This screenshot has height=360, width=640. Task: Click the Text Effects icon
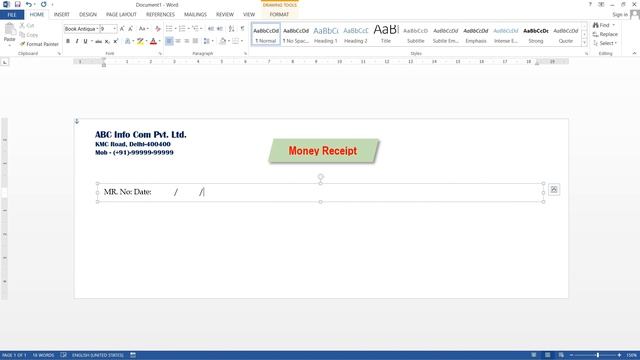[128, 41]
